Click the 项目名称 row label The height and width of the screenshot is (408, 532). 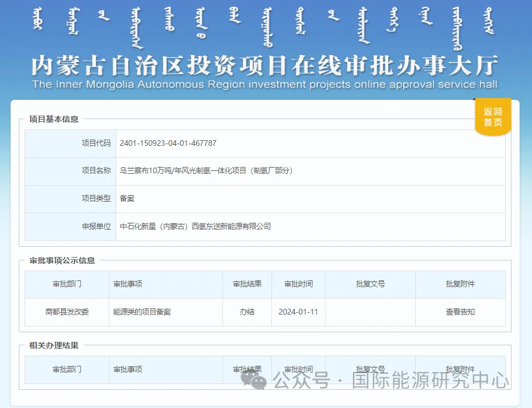pos(96,170)
